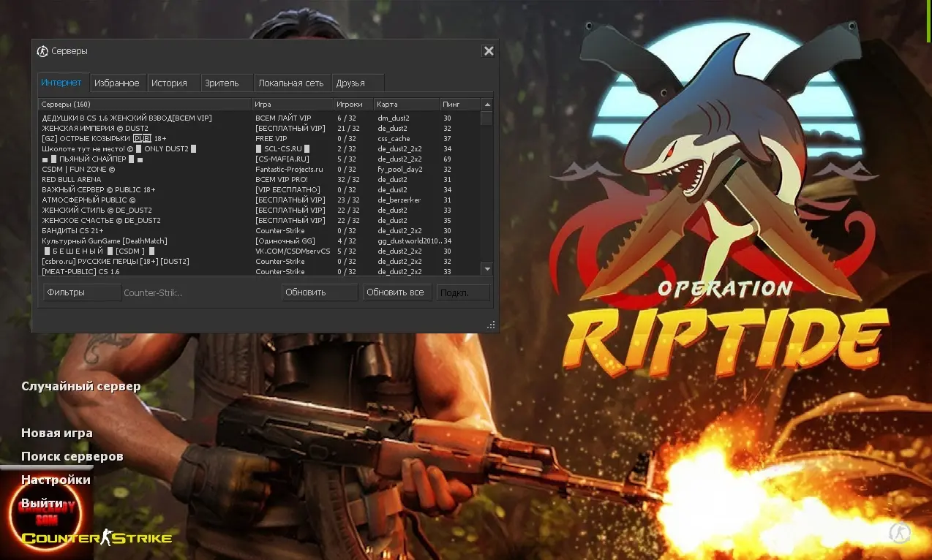Sort the server list by Пинг column
Image resolution: width=932 pixels, height=560 pixels.
click(x=459, y=105)
